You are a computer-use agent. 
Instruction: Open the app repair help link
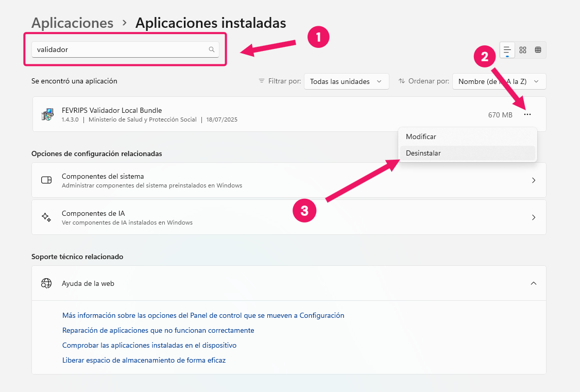(158, 330)
